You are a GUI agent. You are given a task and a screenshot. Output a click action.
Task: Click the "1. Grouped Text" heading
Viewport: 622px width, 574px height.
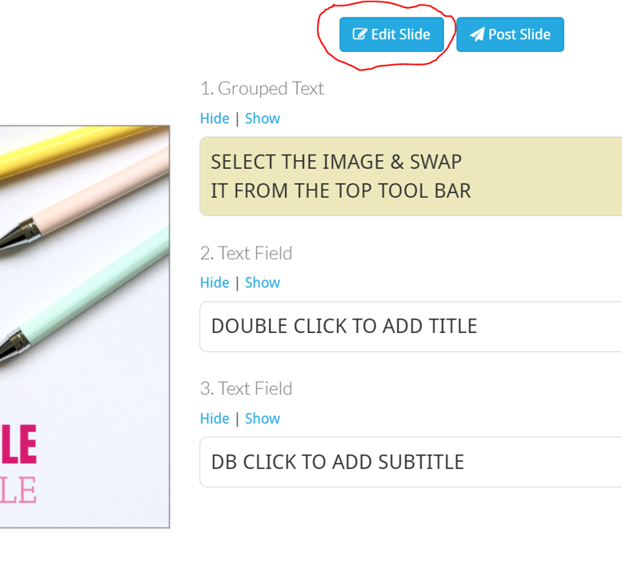click(262, 88)
